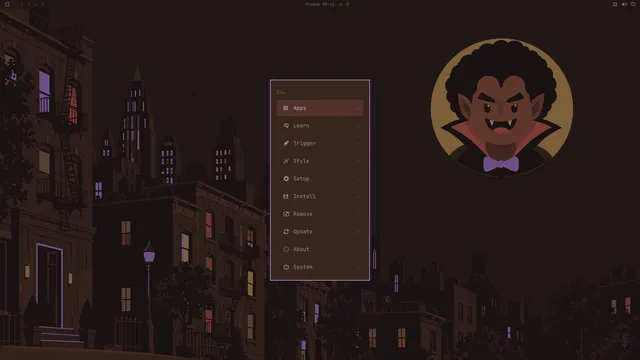This screenshot has height=360, width=640.
Task: Open the Style menu entry
Action: click(x=320, y=161)
